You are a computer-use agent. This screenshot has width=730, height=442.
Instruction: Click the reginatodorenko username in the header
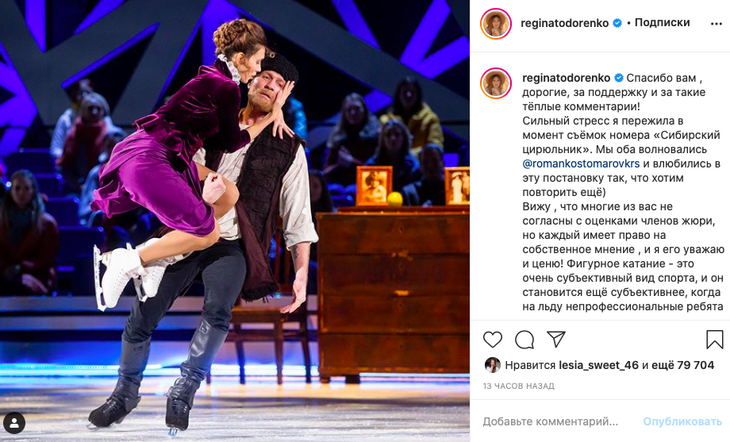(x=564, y=23)
